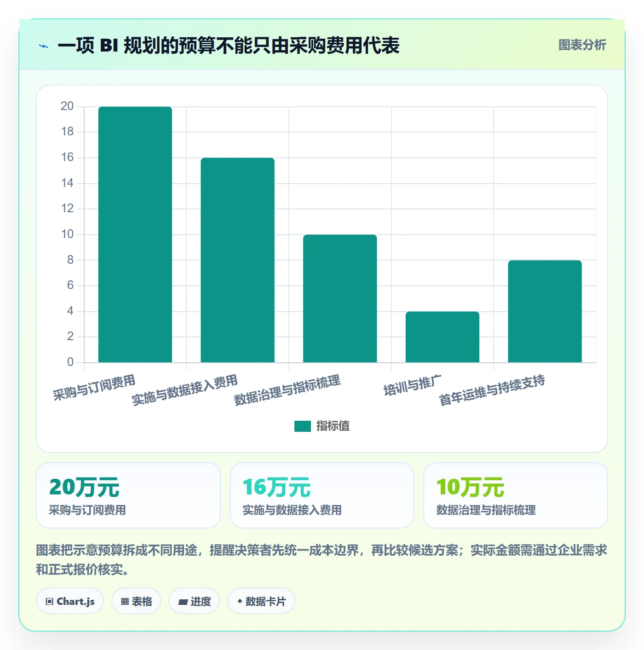Click the 培训与推广 bar in chart
644x650 pixels.
tap(443, 337)
